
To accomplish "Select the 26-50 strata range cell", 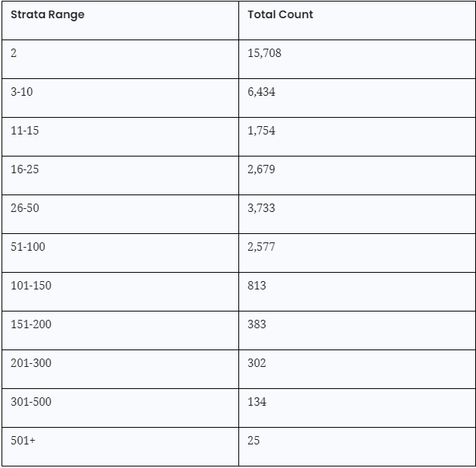I will 24,208.
